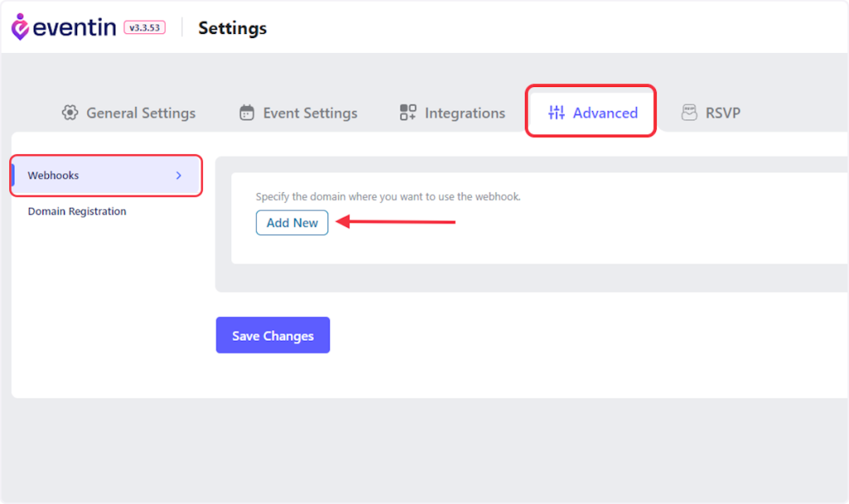Click the envelope icon beside RSVP
This screenshot has width=849, height=504.
point(689,113)
